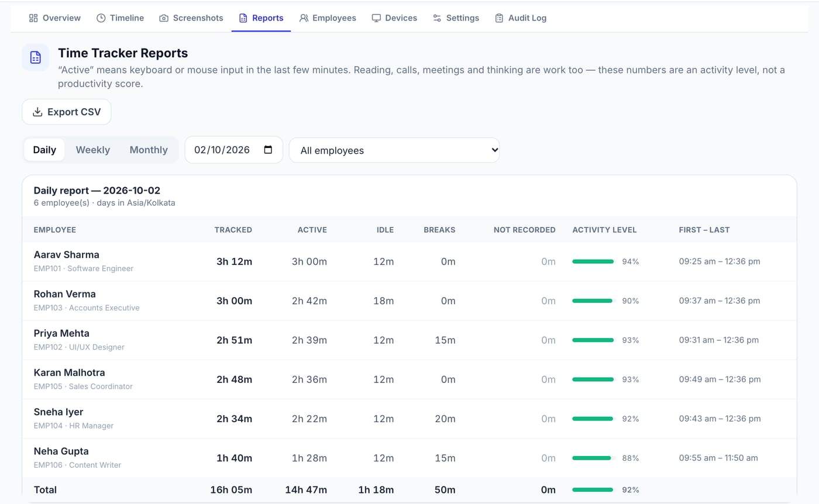
Task: Click the Settings sliders icon
Action: tap(437, 18)
